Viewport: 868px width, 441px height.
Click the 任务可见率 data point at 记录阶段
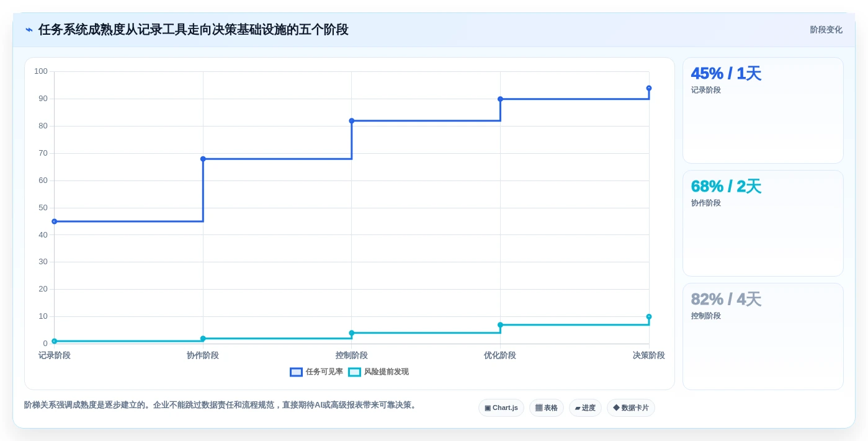[x=55, y=221]
